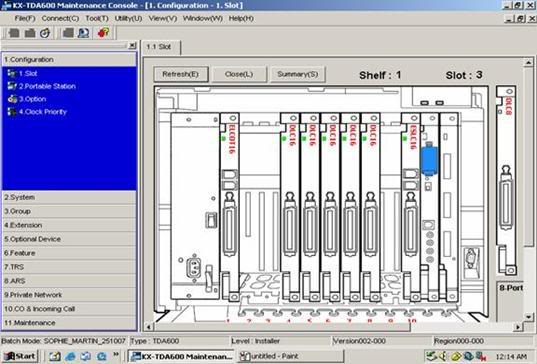537x364 pixels.
Task: Expand the 3.Group section
Action: click(70, 211)
